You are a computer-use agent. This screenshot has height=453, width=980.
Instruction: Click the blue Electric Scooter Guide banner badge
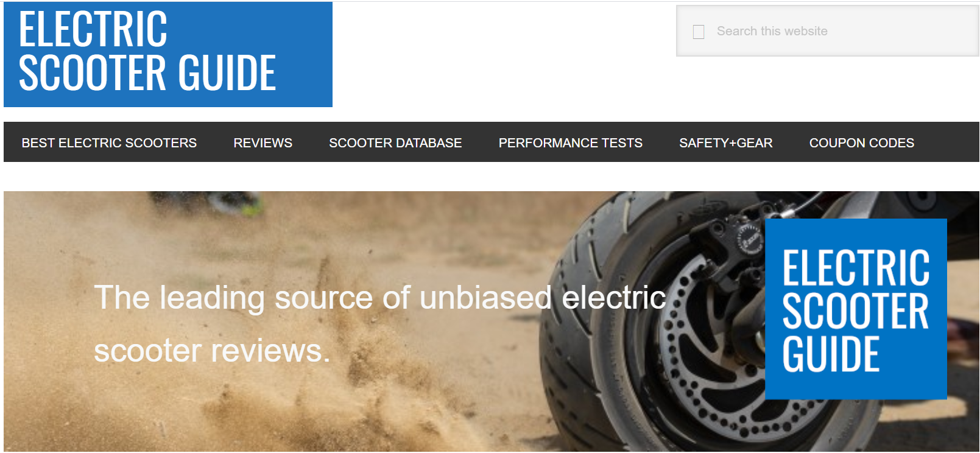click(x=856, y=309)
